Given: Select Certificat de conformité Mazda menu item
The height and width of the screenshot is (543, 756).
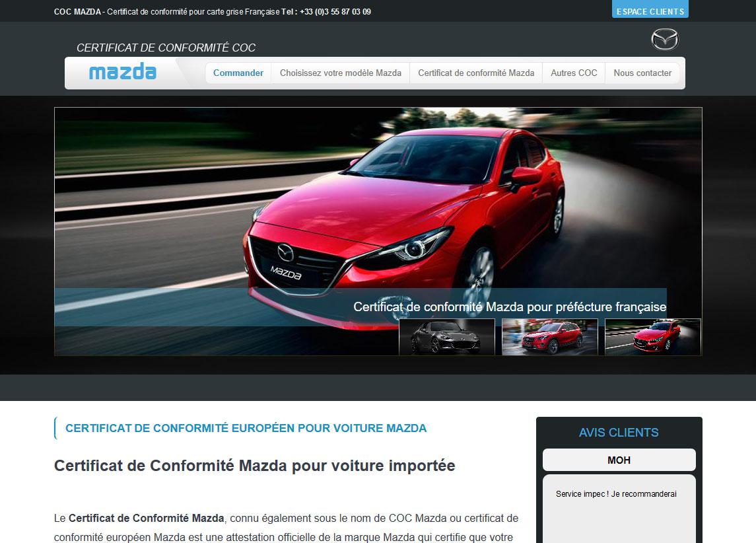Looking at the screenshot, I should coord(476,73).
